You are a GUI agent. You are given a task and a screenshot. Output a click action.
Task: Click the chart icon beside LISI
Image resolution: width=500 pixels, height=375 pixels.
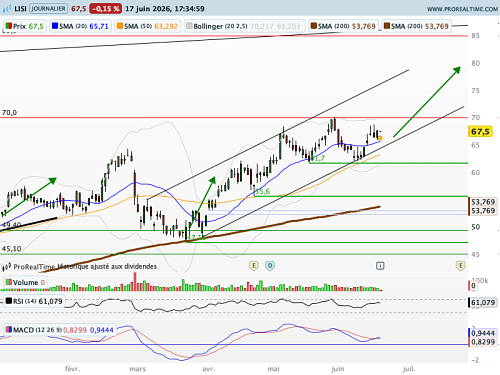click(7, 9)
